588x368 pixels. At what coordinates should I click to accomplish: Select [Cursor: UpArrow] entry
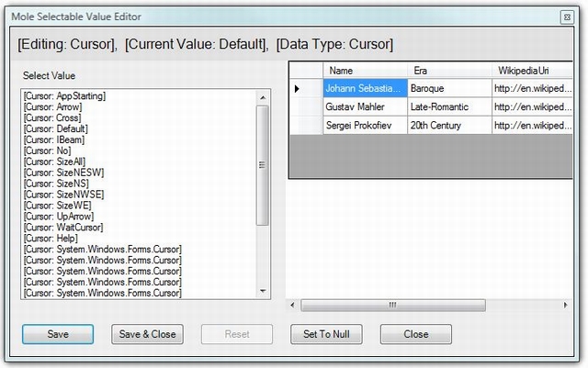59,217
